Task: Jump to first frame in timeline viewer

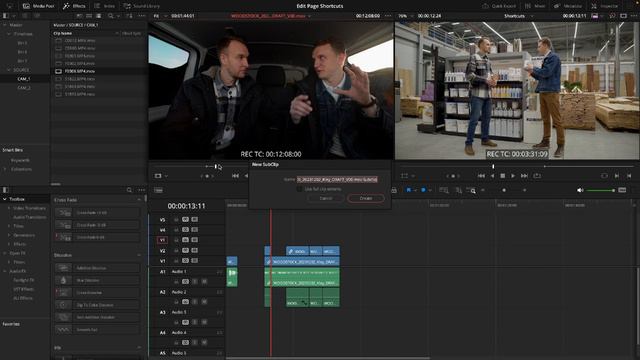Action: (481, 176)
